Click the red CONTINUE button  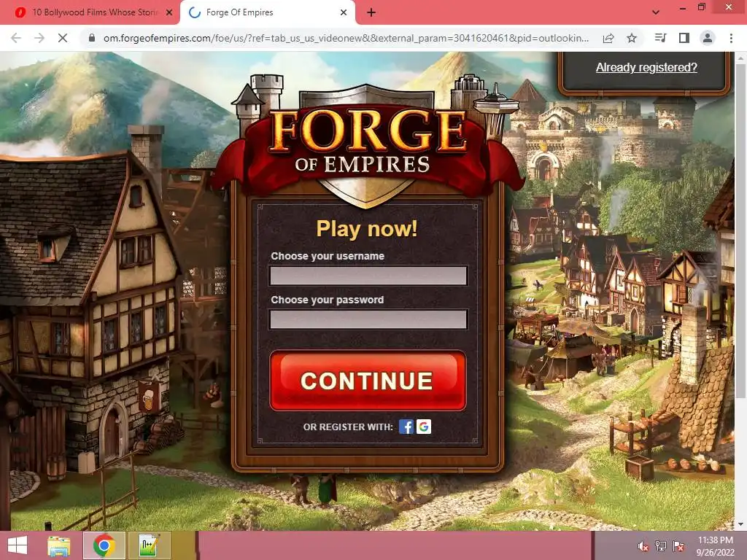(368, 381)
